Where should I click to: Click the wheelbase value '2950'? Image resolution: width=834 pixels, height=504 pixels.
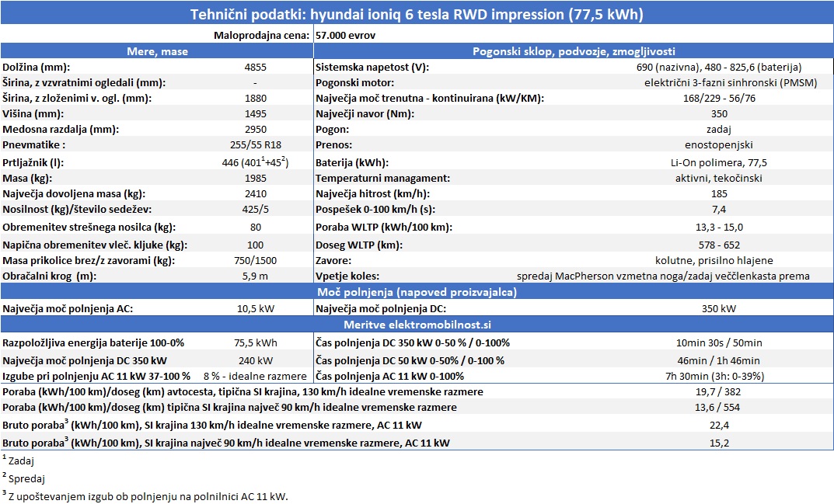pyautogui.click(x=255, y=129)
